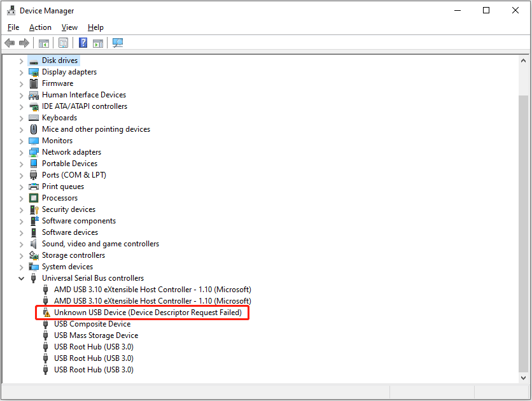Open the Action menu
The image size is (532, 401).
[x=40, y=27]
